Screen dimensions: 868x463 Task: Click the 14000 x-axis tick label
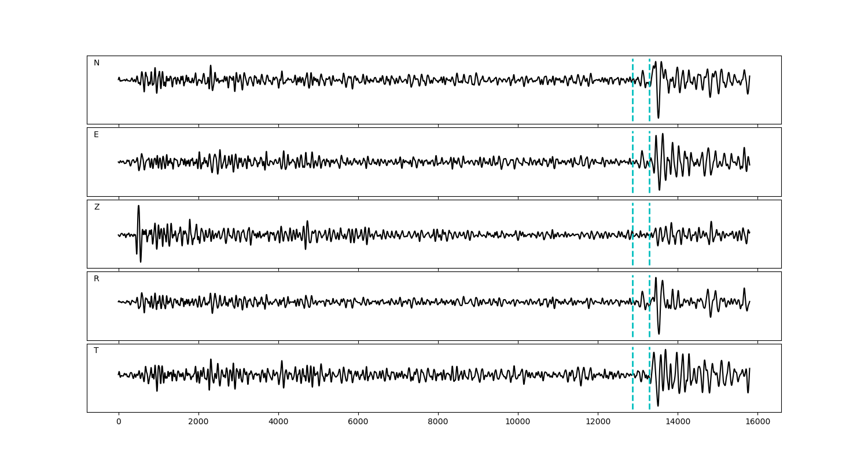[678, 422]
